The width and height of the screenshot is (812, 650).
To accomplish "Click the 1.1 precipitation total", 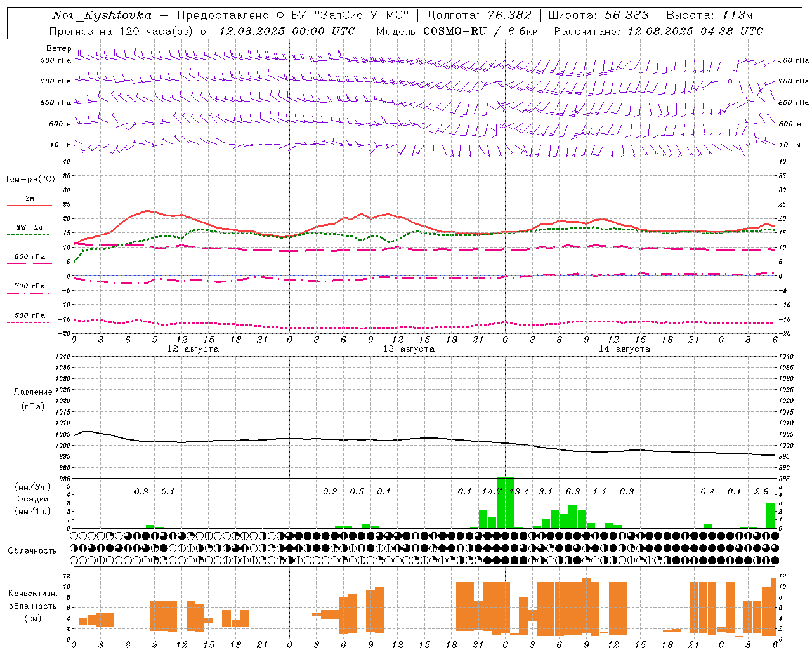I will [599, 491].
